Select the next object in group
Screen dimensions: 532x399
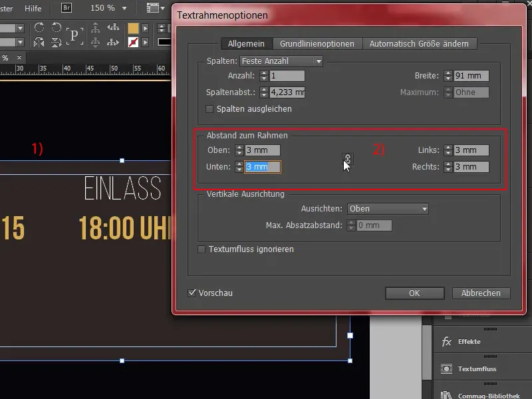tap(113, 43)
